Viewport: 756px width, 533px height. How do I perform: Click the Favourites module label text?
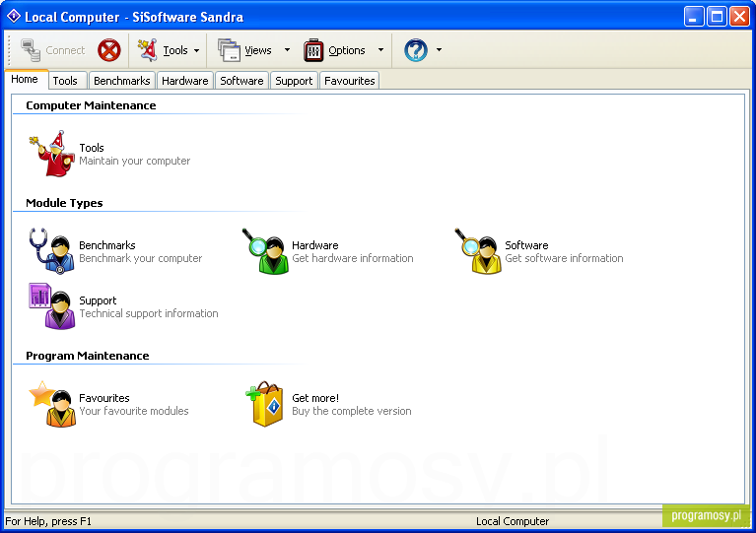104,398
